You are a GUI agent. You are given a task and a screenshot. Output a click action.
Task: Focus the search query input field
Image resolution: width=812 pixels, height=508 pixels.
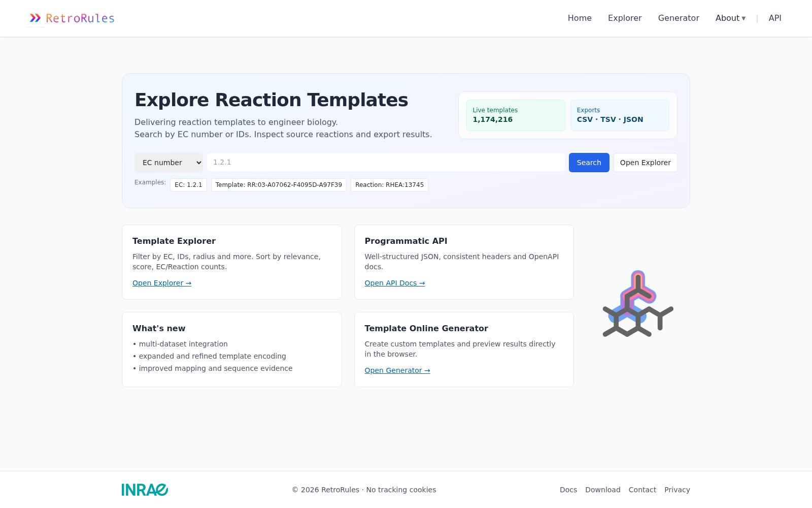[x=386, y=162]
